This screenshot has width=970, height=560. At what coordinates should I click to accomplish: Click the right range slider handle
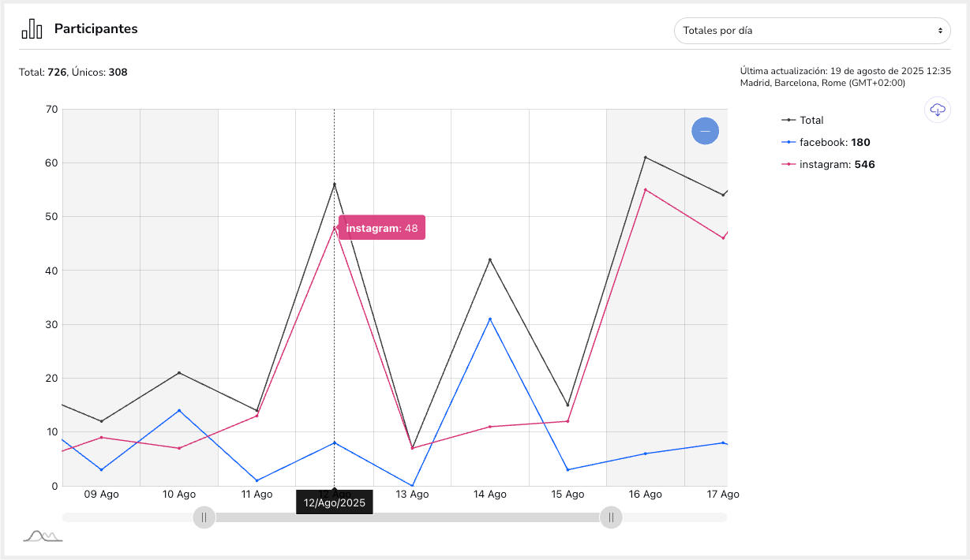tap(611, 517)
